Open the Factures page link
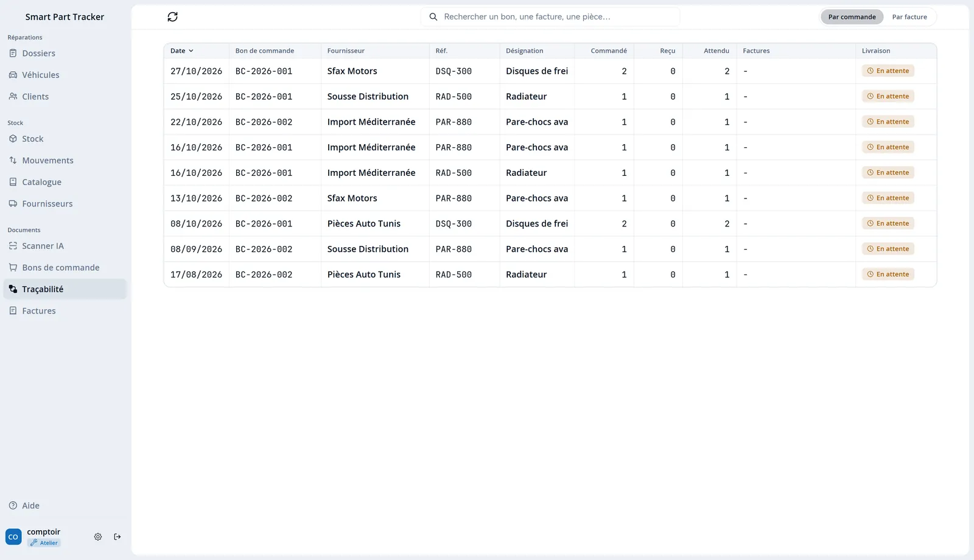The height and width of the screenshot is (560, 974). coord(65,311)
